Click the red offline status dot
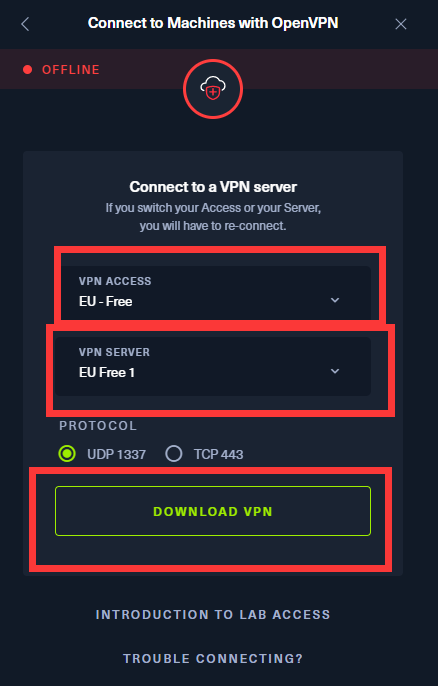 (28, 70)
